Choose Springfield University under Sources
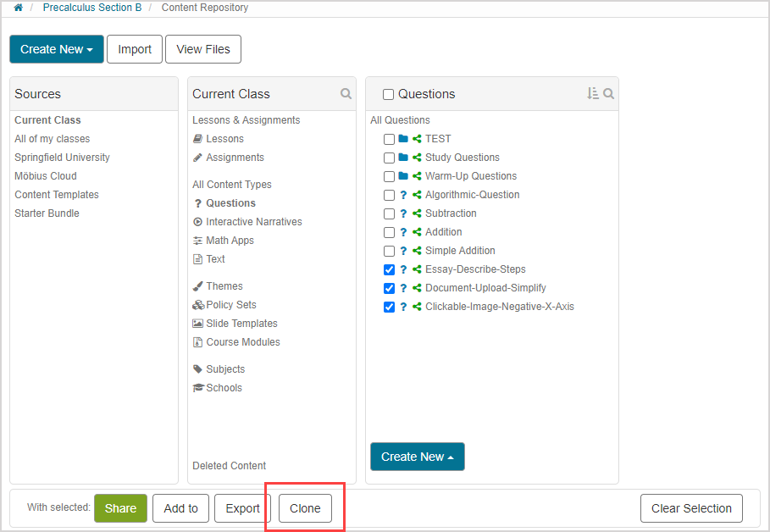 62,158
